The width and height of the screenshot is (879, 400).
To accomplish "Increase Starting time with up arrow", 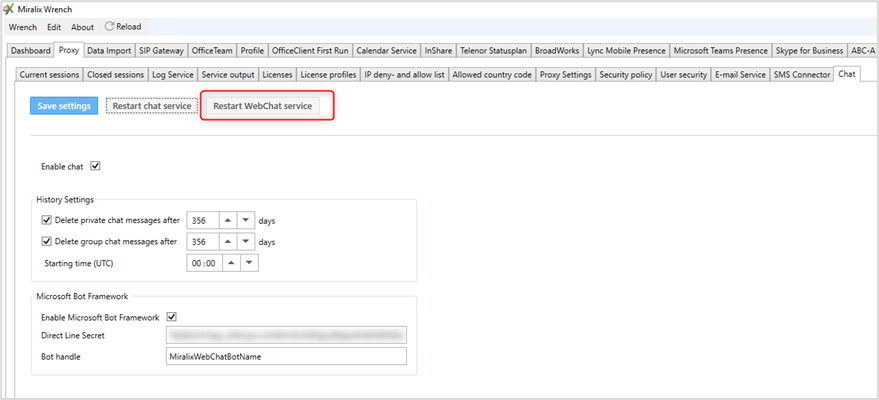I will (232, 264).
